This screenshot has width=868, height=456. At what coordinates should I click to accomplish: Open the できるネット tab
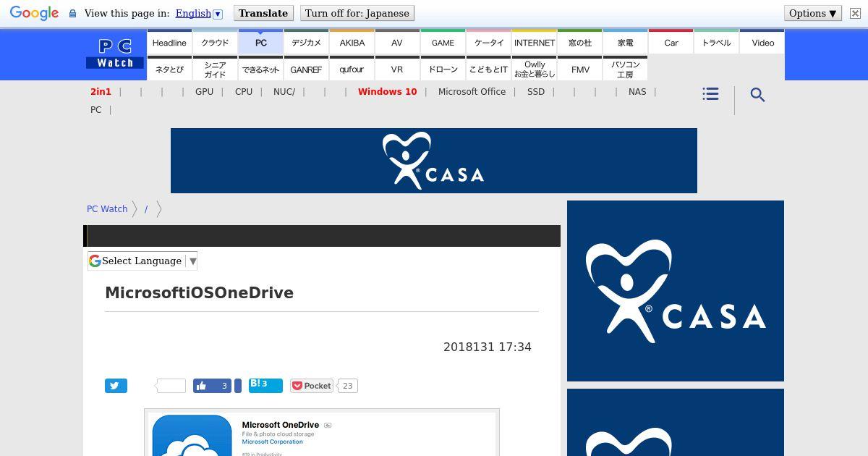pyautogui.click(x=260, y=69)
